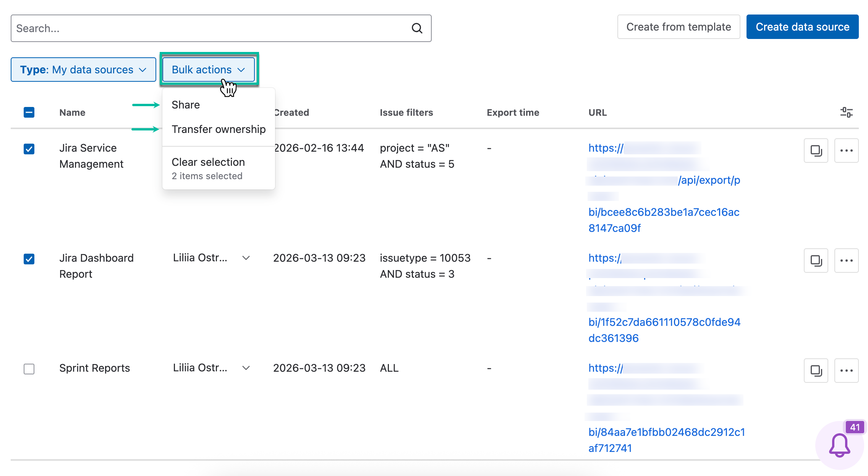Copy URL for Jira Dashboard Report row
The width and height of the screenshot is (868, 476).
coord(816,261)
